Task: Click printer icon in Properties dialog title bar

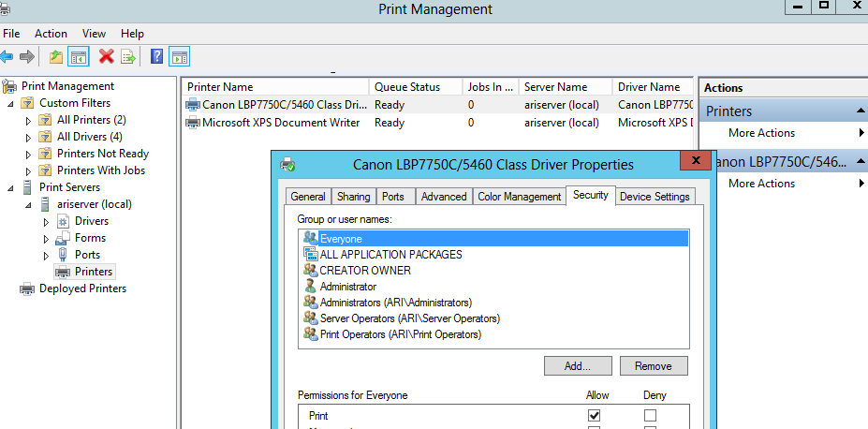Action: coord(287,165)
